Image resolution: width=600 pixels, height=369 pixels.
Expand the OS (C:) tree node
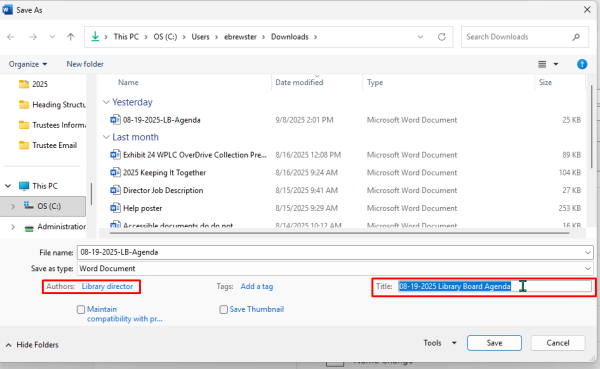[x=13, y=206]
